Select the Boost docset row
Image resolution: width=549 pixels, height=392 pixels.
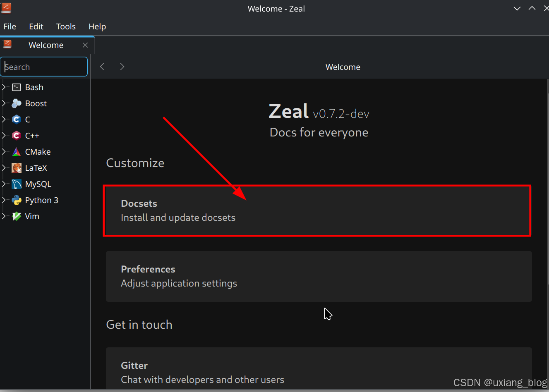click(x=45, y=103)
